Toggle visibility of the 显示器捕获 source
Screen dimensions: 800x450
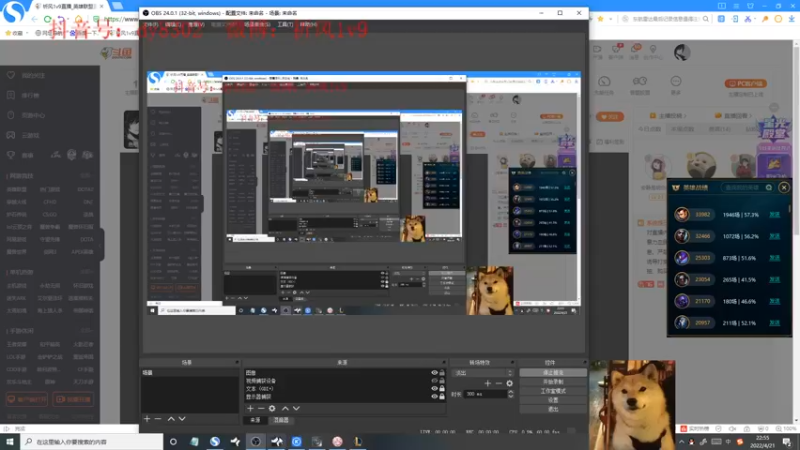(434, 396)
